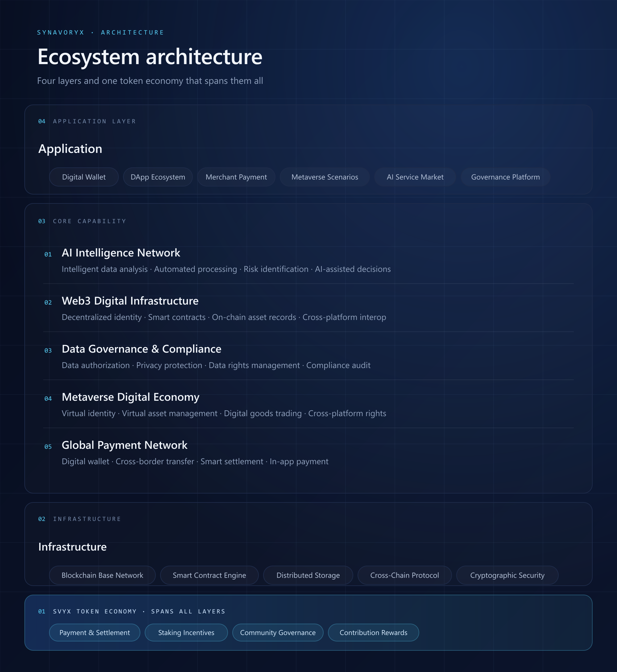Click the SYNAVORYX · ARCHITECTURE header label
Image resolution: width=617 pixels, height=672 pixels.
click(101, 32)
